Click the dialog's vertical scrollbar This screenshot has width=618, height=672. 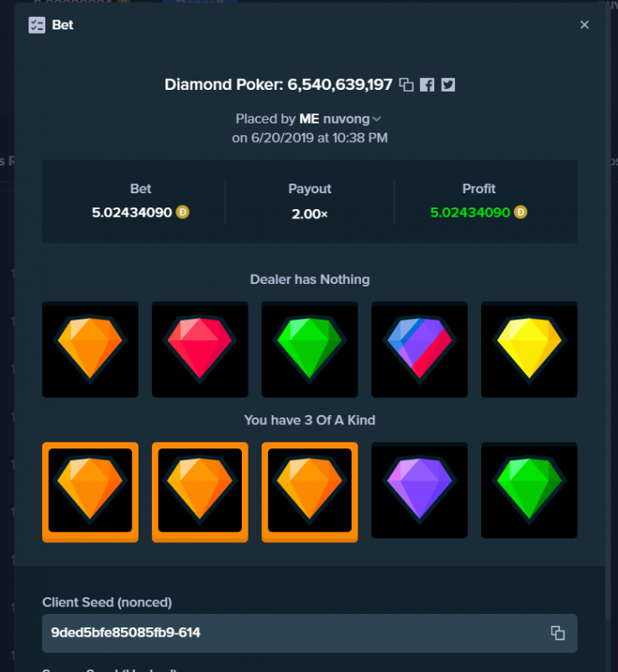coord(608,311)
